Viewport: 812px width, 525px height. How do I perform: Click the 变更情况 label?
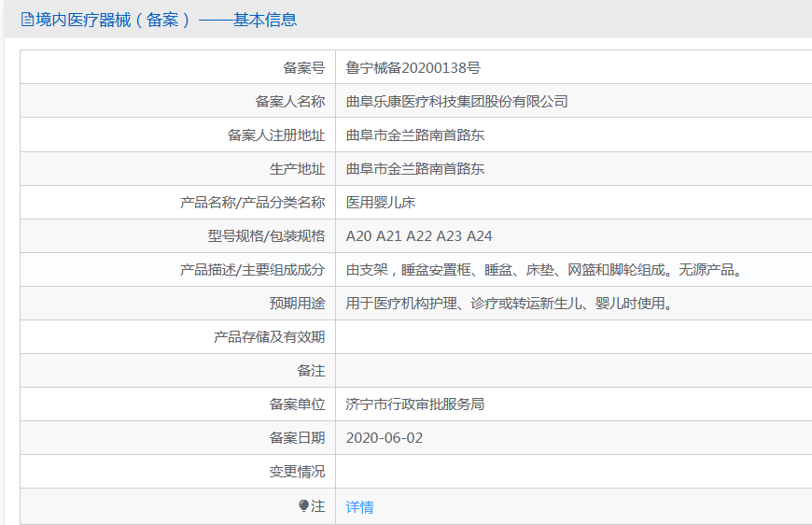tap(297, 472)
